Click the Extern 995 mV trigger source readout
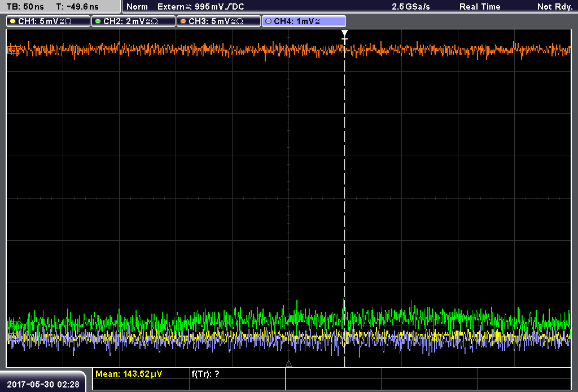 200,7
